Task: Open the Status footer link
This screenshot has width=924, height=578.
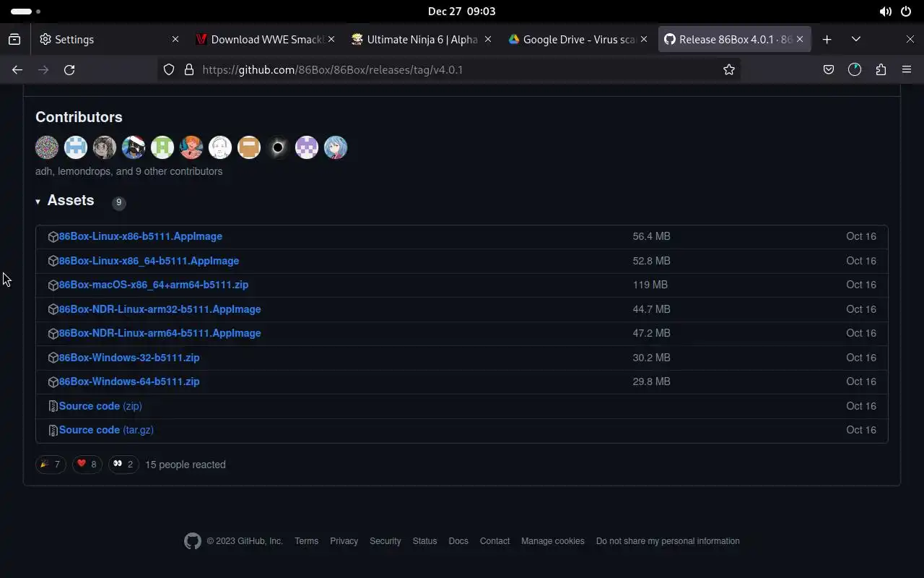Action: tap(424, 541)
